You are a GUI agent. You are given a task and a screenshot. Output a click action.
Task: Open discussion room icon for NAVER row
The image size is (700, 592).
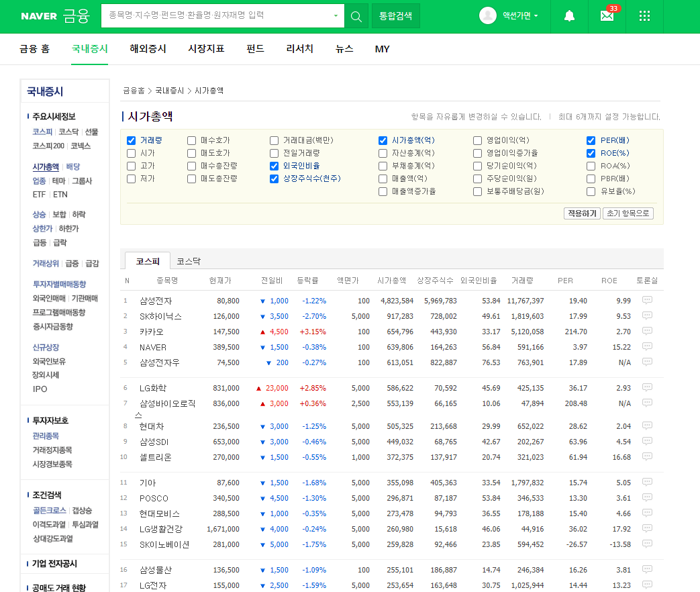tap(647, 346)
